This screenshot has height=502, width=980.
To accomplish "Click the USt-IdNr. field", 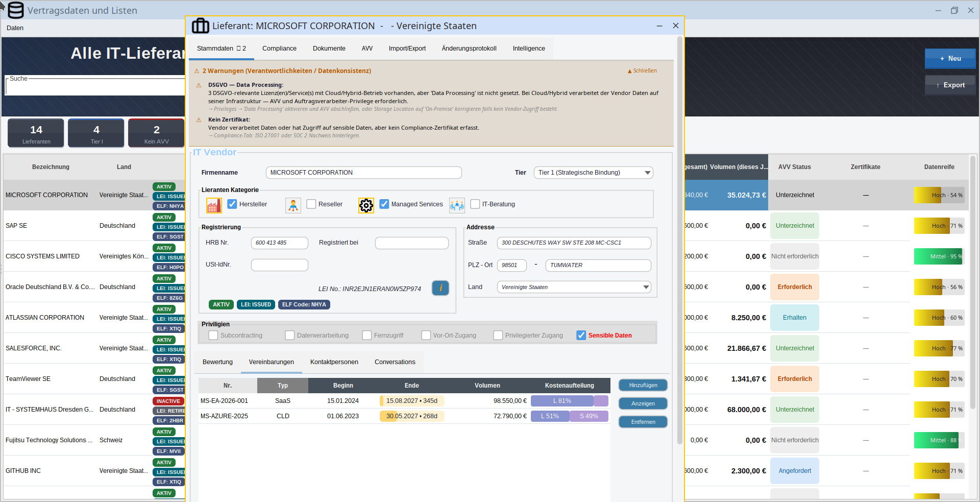I will (280, 265).
